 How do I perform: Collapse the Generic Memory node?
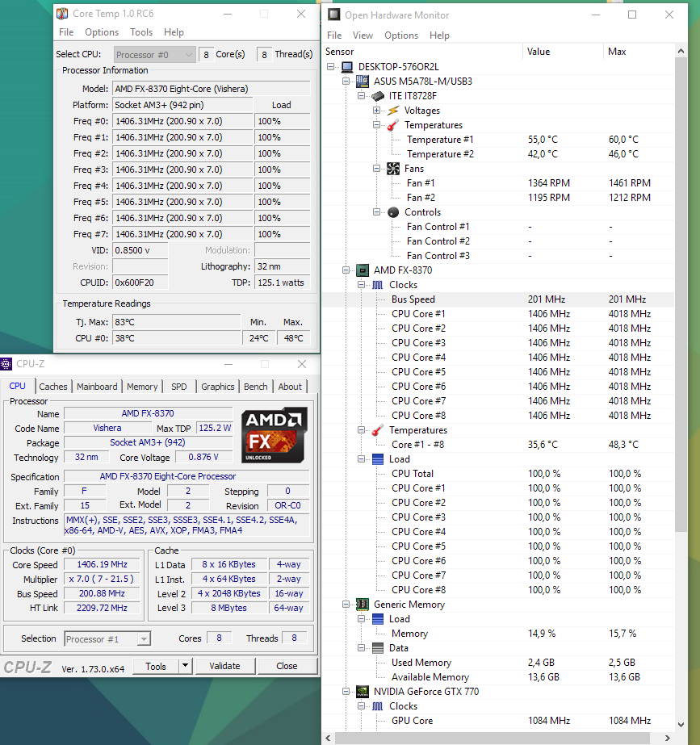click(x=346, y=605)
